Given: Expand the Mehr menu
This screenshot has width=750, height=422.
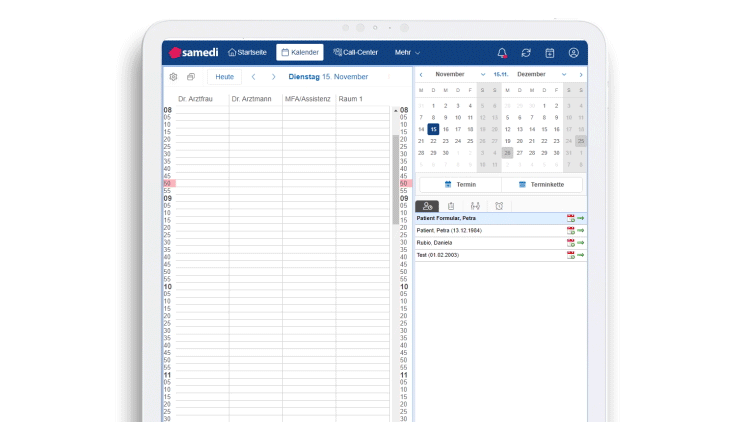Looking at the screenshot, I should point(407,52).
